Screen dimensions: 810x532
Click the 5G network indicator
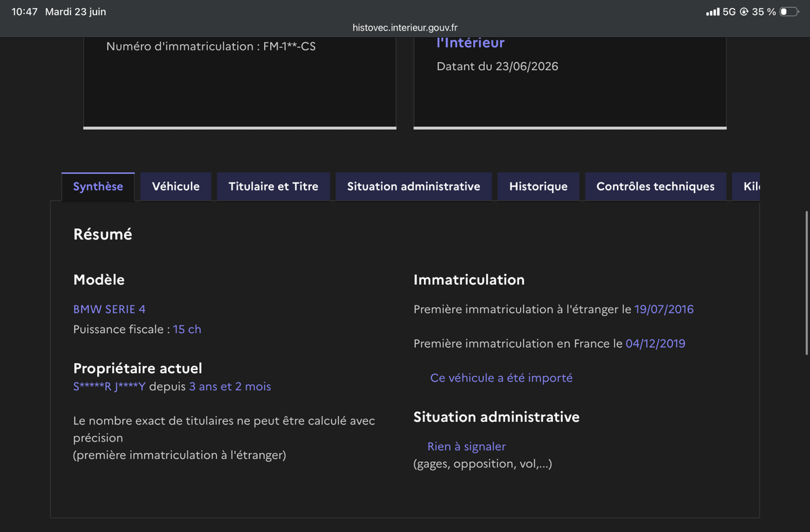(729, 12)
